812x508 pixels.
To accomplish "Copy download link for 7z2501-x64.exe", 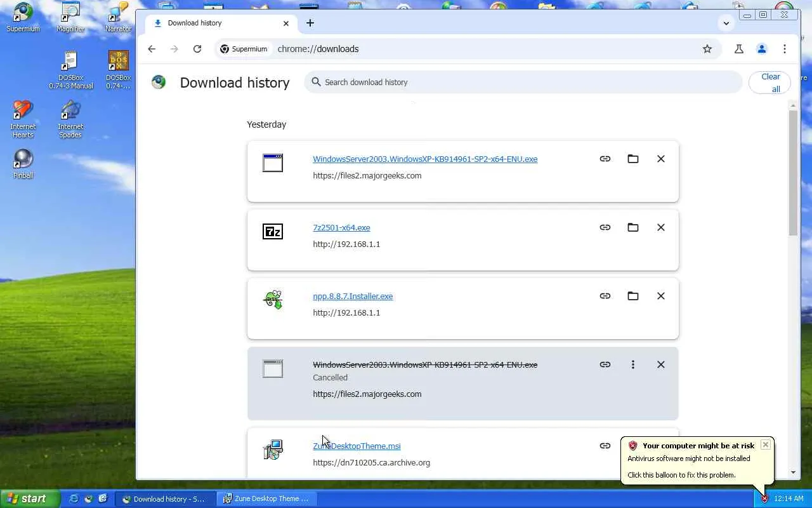I will [605, 227].
